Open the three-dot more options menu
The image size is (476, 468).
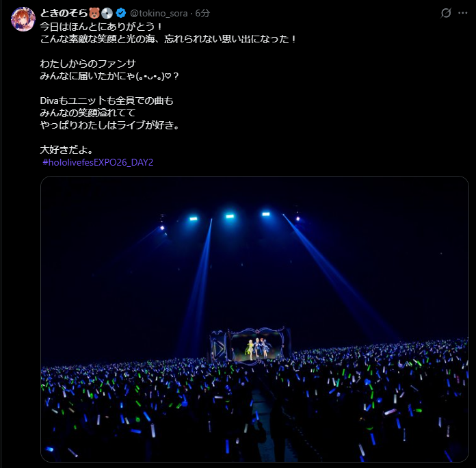pyautogui.click(x=462, y=13)
